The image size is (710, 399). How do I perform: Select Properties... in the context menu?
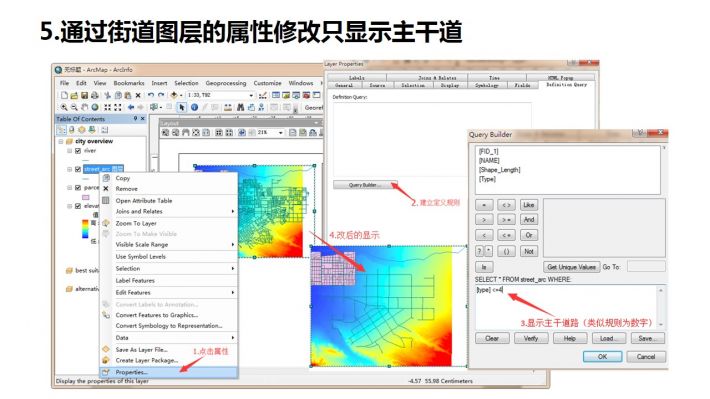(168, 372)
